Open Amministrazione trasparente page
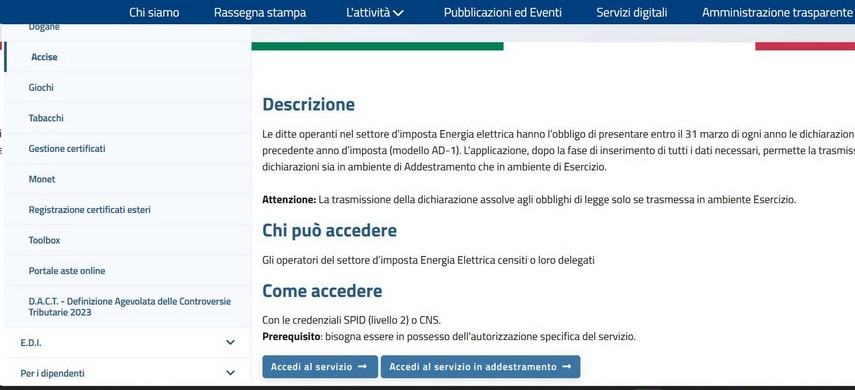The width and height of the screenshot is (855, 390). 776,13
